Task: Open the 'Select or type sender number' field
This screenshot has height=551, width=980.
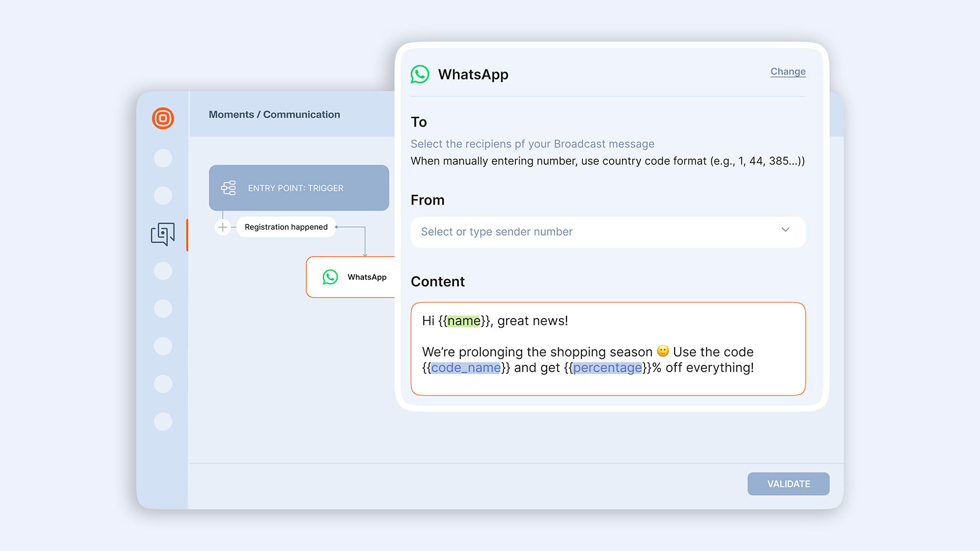Action: pos(592,232)
